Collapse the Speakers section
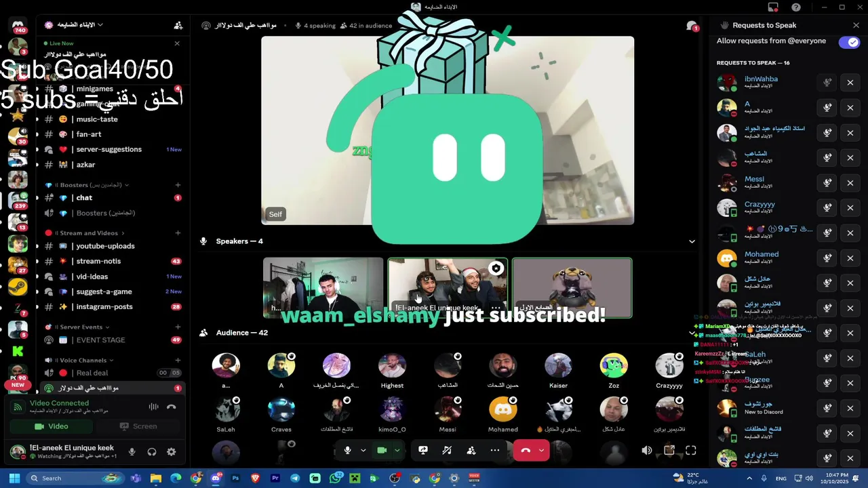This screenshot has width=868, height=488. tap(692, 241)
